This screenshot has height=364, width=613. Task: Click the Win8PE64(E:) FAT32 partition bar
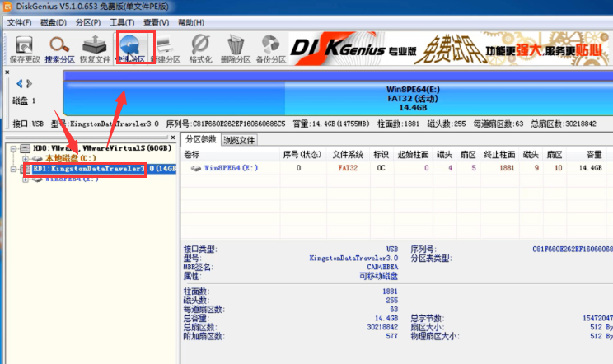417,97
